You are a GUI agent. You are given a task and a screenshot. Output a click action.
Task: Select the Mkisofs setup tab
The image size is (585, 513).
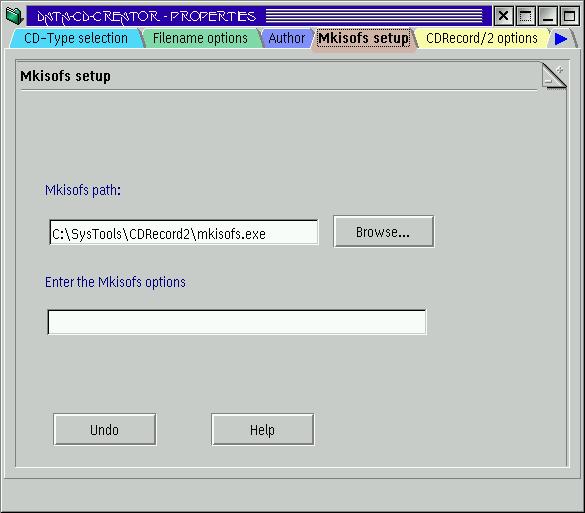click(363, 38)
